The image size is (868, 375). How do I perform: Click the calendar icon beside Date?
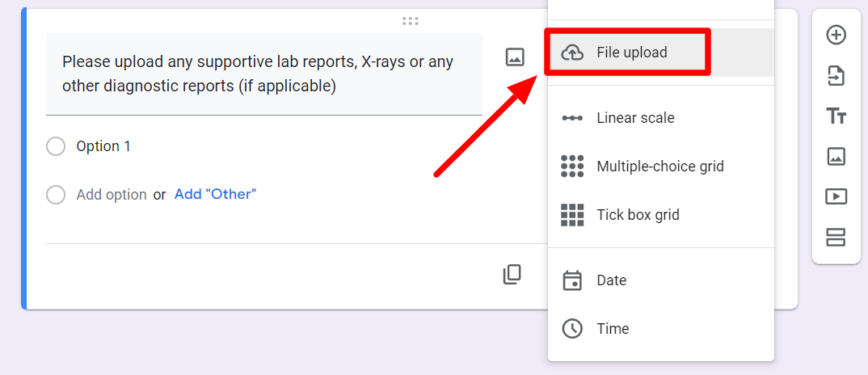pyautogui.click(x=572, y=280)
